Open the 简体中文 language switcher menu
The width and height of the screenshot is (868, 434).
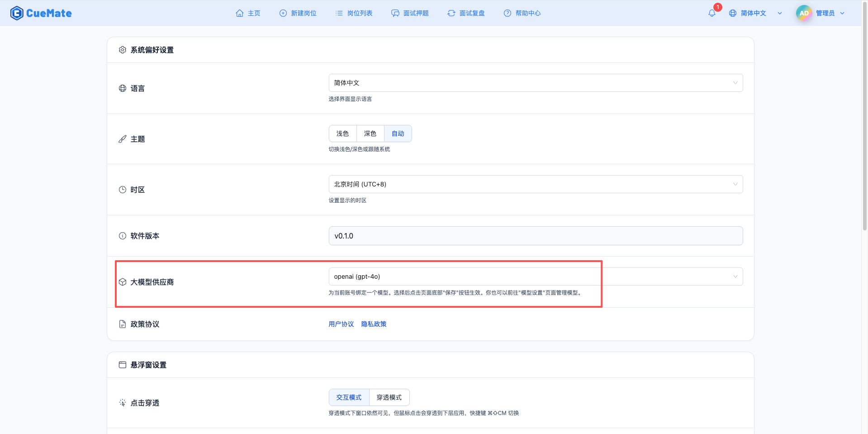(753, 13)
